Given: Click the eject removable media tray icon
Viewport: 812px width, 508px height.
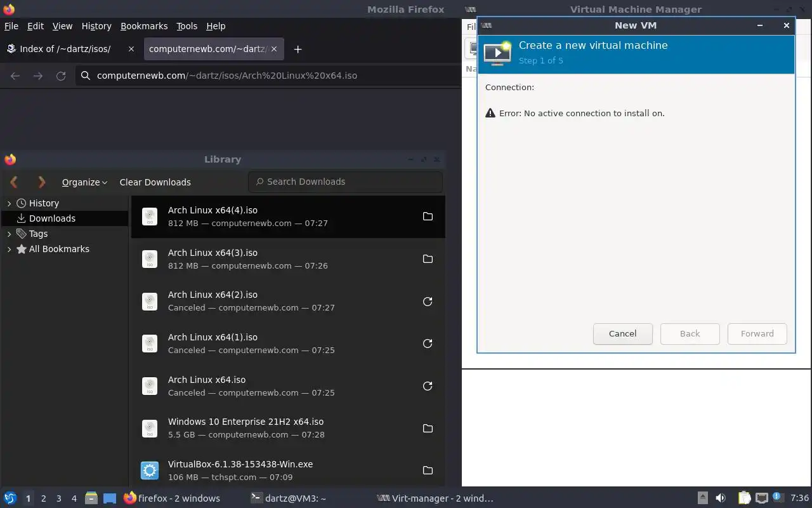Looking at the screenshot, I should click(702, 498).
